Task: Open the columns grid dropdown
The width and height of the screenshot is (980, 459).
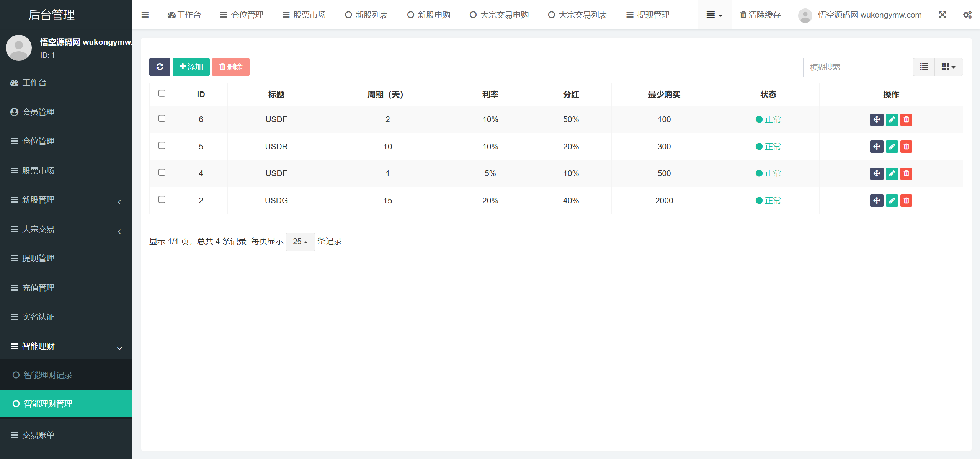Action: (948, 67)
